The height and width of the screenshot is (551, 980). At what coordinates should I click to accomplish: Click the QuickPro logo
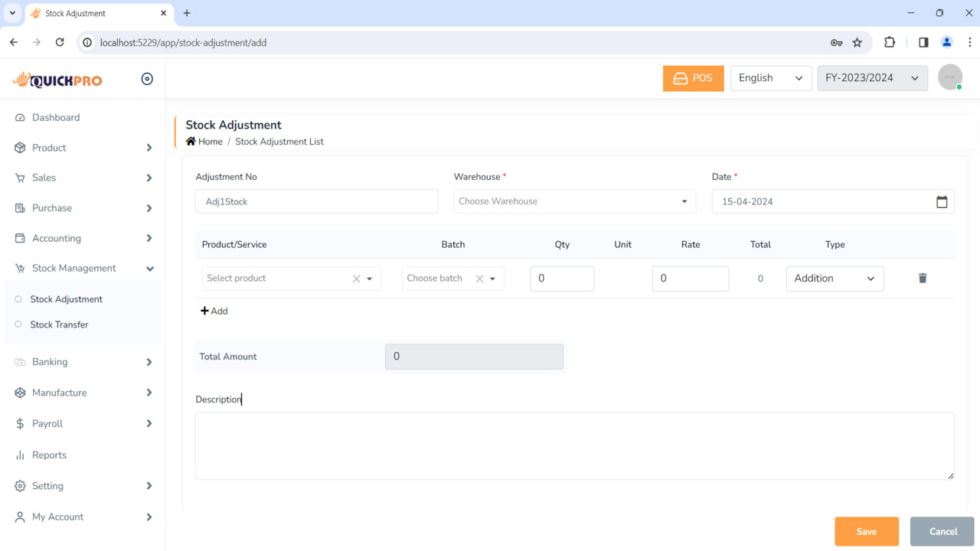click(57, 79)
